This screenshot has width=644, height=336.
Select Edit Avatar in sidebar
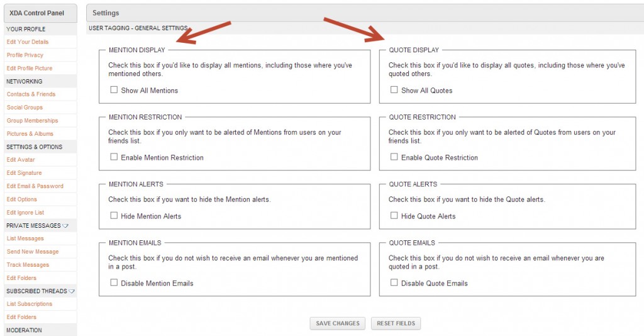pyautogui.click(x=21, y=160)
